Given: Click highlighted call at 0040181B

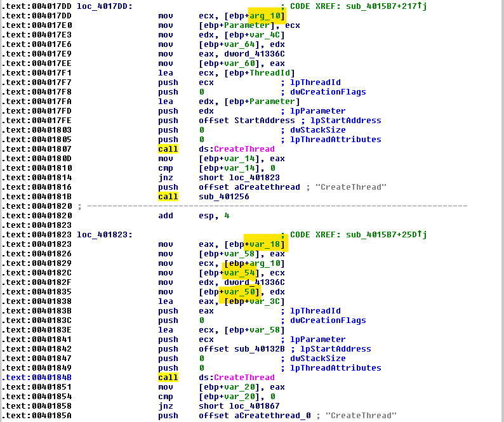Looking at the screenshot, I should 168,197.
